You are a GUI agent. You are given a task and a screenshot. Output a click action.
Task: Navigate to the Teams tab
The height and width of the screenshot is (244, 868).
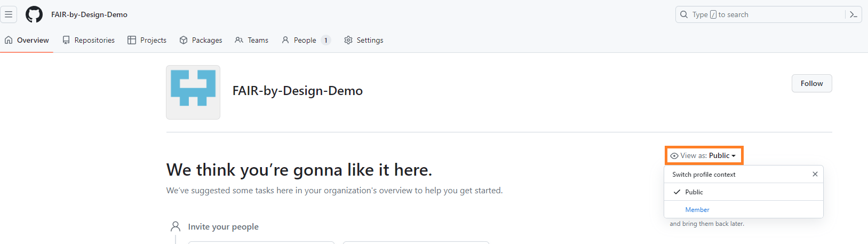pyautogui.click(x=252, y=40)
